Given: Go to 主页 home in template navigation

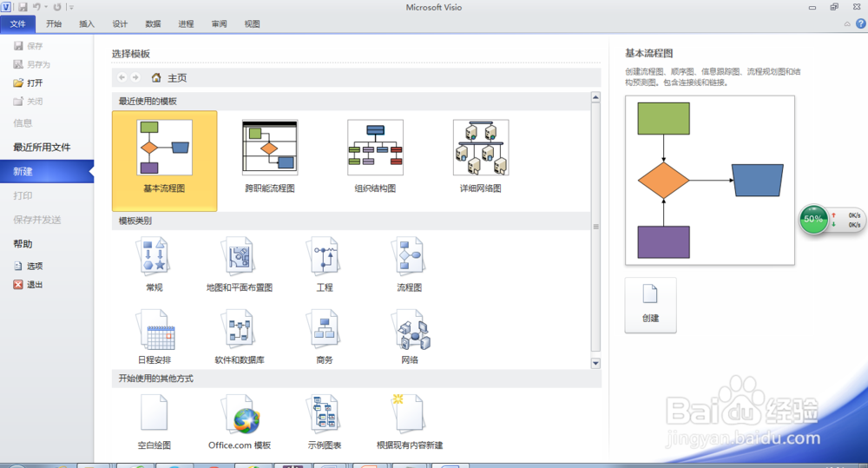Looking at the screenshot, I should click(170, 78).
